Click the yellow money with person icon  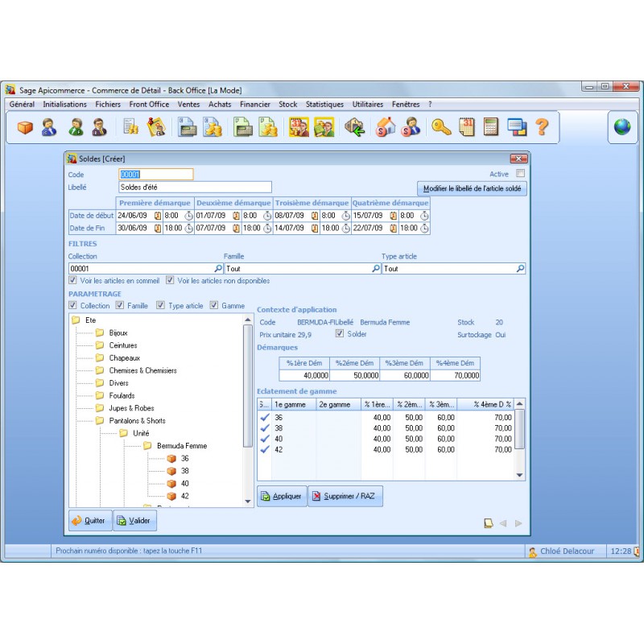coord(324,127)
